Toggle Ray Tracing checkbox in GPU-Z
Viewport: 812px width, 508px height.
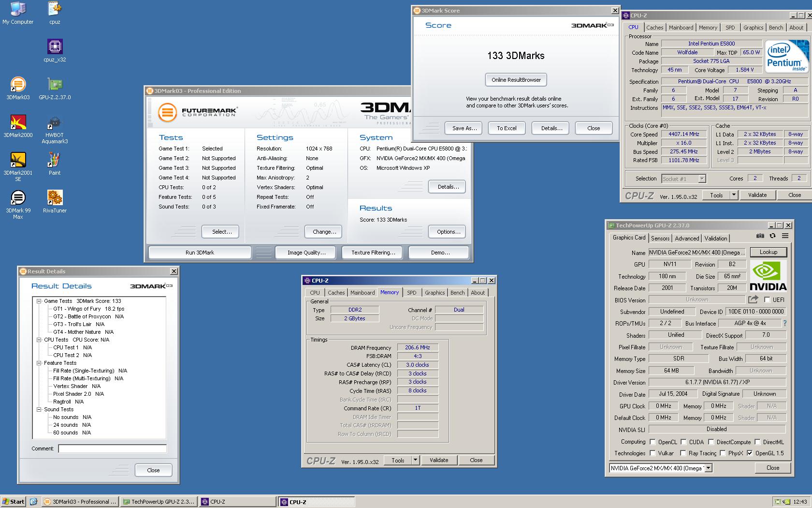(682, 453)
